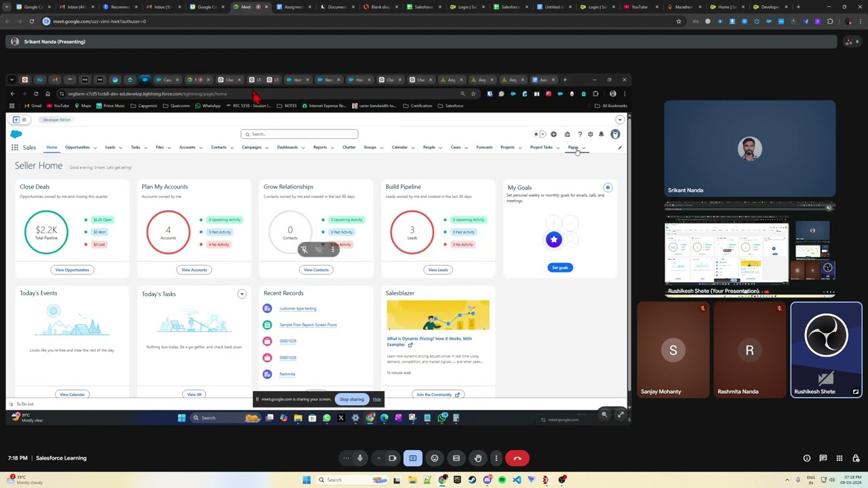Open Meet more options menu
This screenshot has height=488, width=868.
[x=496, y=458]
